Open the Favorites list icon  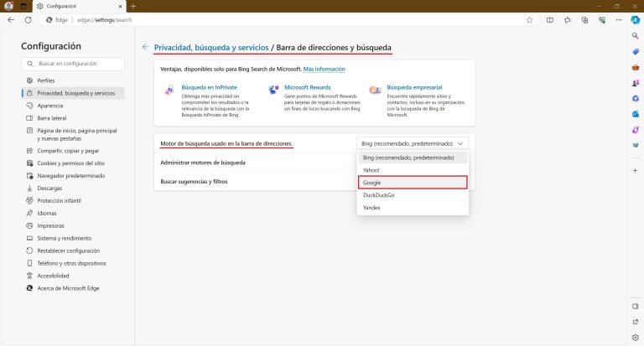click(567, 20)
